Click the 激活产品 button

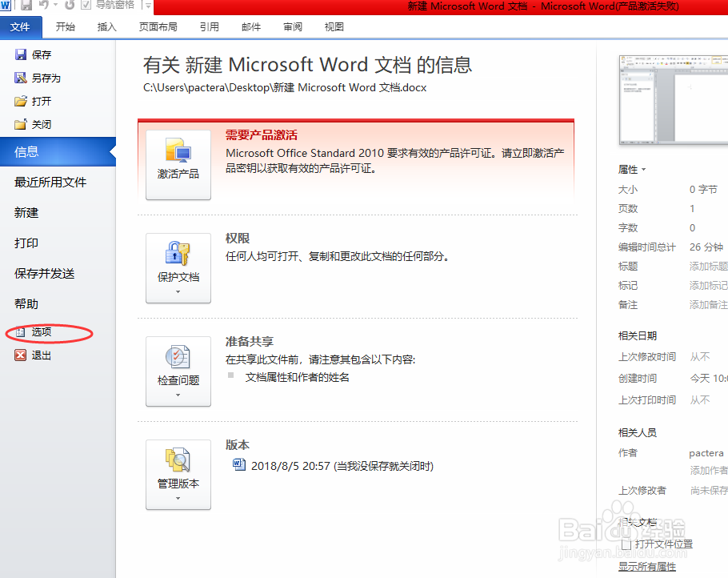point(178,165)
